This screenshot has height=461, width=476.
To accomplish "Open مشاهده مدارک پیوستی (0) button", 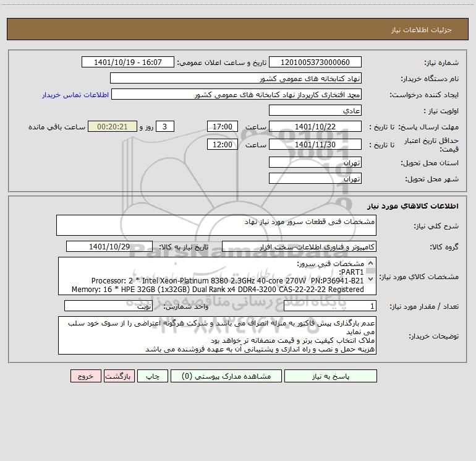I will click(x=226, y=376).
